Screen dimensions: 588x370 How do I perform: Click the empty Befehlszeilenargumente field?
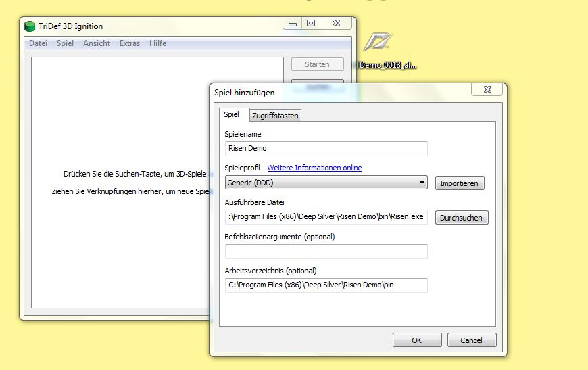click(326, 252)
